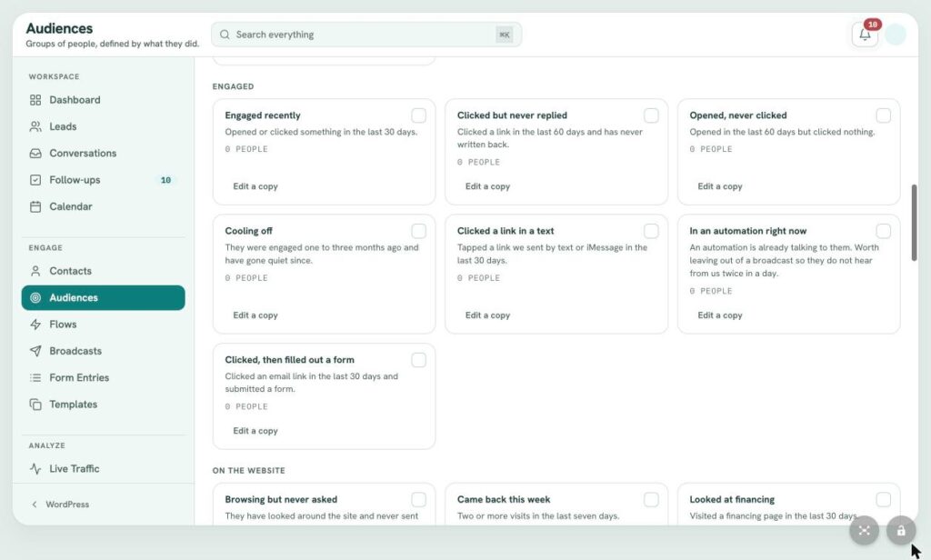Click the user avatar circle
The image size is (931, 560).
point(895,35)
